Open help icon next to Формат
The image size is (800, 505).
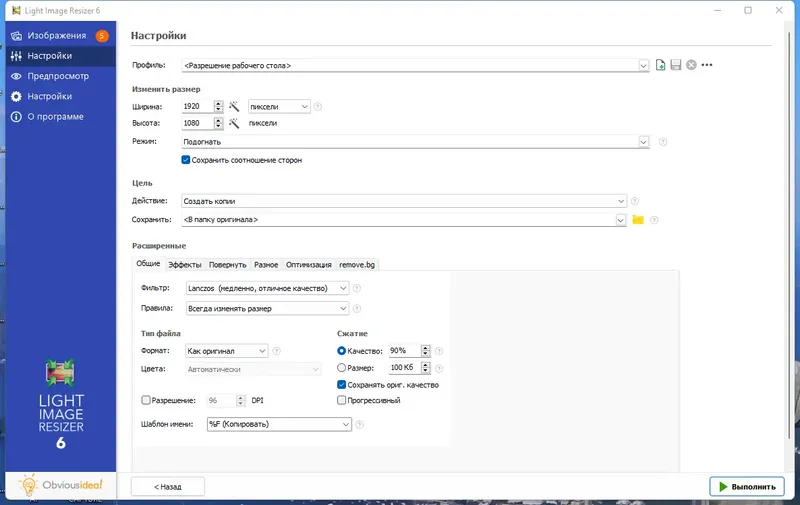[277, 351]
